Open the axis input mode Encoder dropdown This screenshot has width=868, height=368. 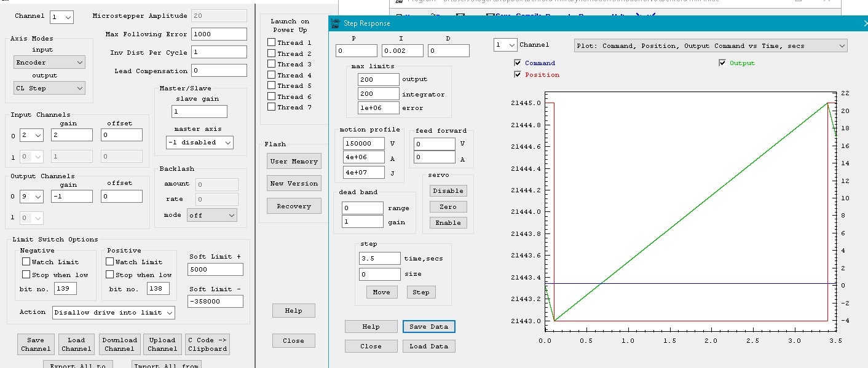point(49,63)
